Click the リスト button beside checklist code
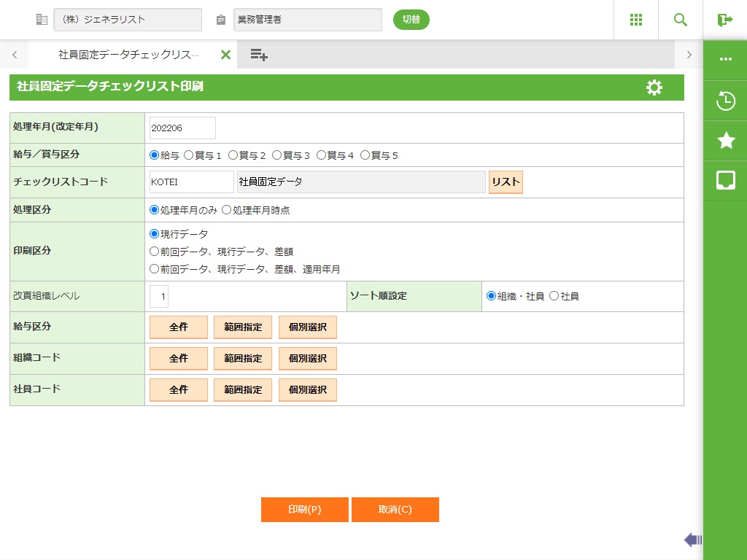This screenshot has height=560, width=747. [x=506, y=182]
